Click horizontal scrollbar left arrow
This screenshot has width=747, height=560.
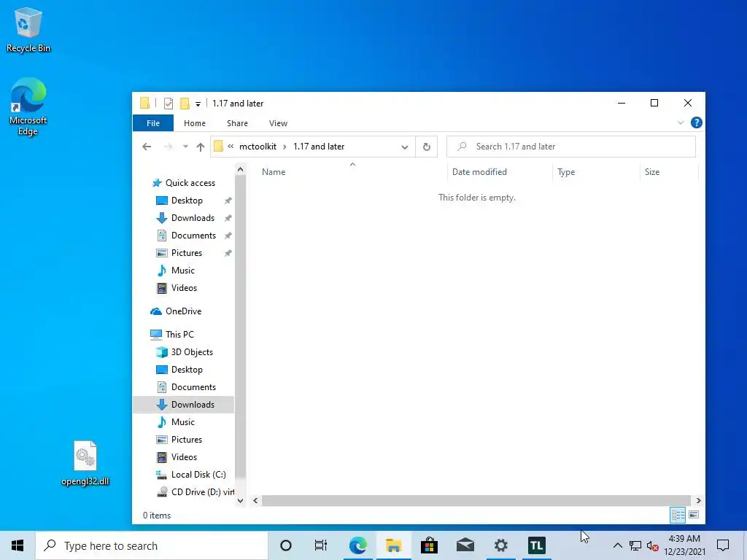(256, 500)
